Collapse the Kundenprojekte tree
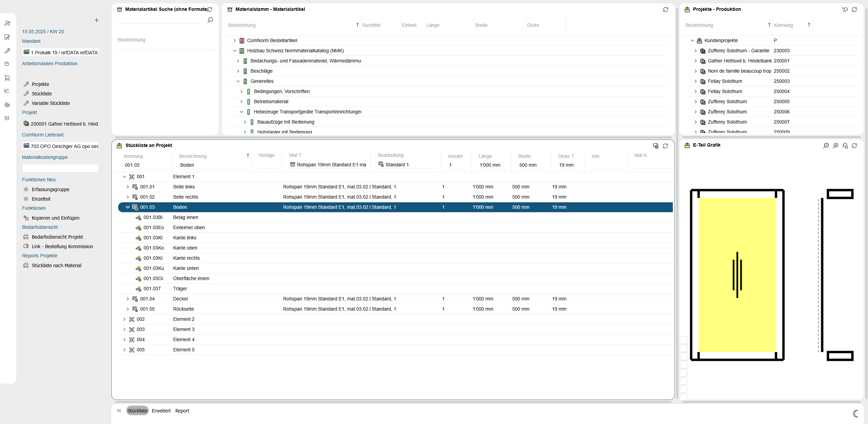This screenshot has width=868, height=424. (692, 40)
